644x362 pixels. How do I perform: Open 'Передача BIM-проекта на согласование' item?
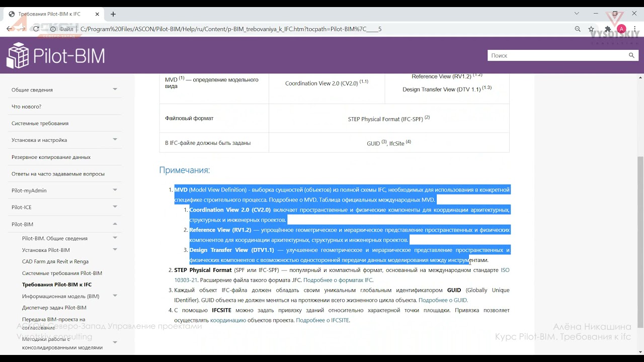tap(54, 323)
